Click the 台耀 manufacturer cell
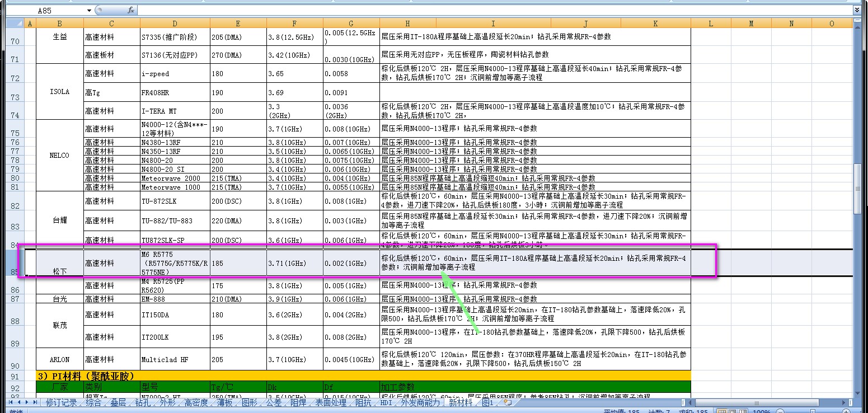 pyautogui.click(x=60, y=220)
